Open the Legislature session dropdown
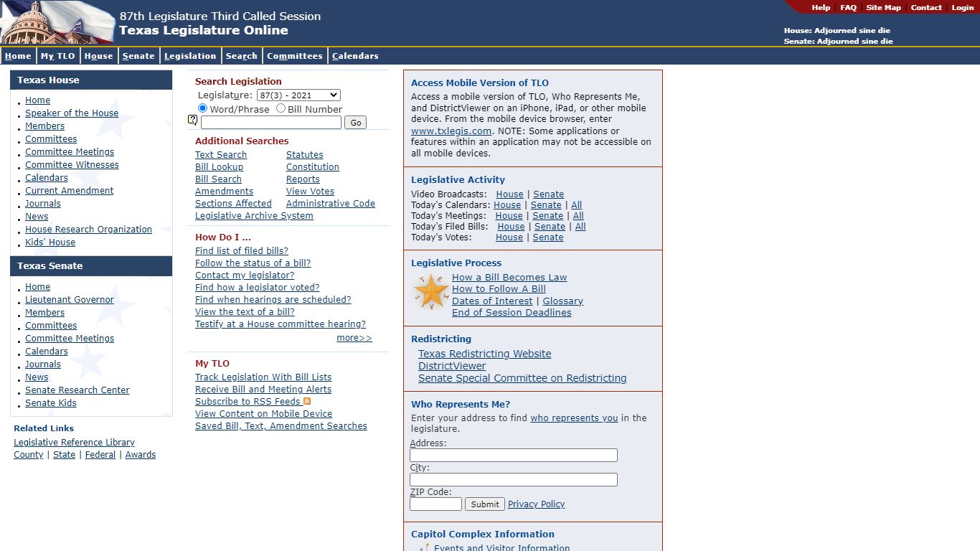Viewport: 980px width, 551px height. pyautogui.click(x=298, y=95)
